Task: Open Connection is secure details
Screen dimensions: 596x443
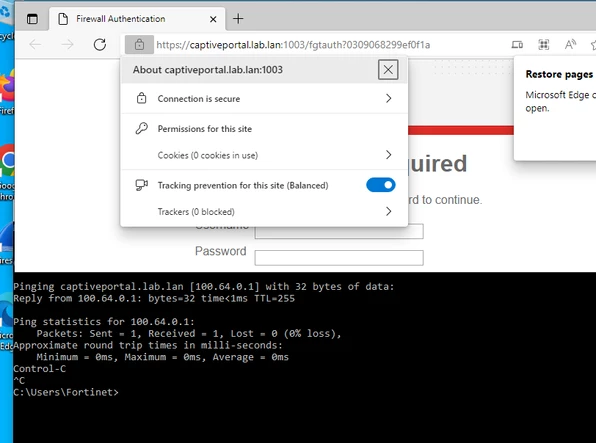Action: pyautogui.click(x=264, y=98)
